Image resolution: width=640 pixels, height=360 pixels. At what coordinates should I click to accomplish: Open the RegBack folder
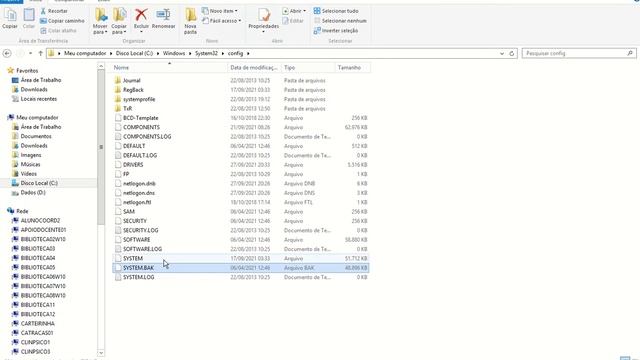[133, 90]
